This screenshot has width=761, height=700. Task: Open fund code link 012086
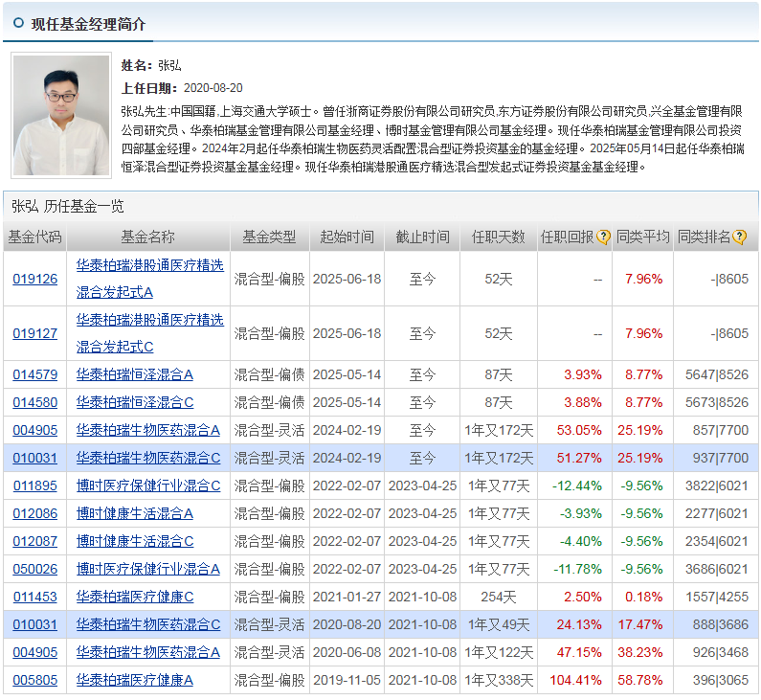35,513
